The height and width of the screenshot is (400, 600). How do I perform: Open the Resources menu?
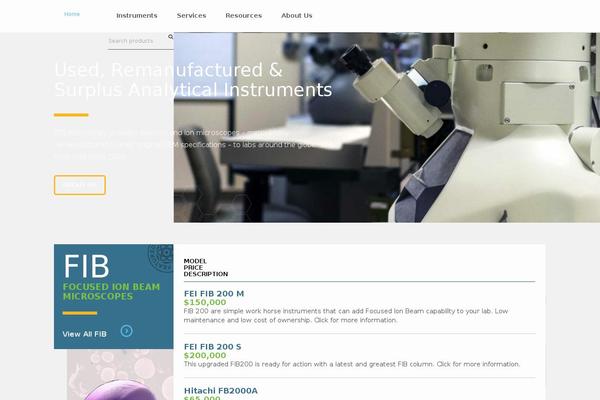tap(243, 16)
